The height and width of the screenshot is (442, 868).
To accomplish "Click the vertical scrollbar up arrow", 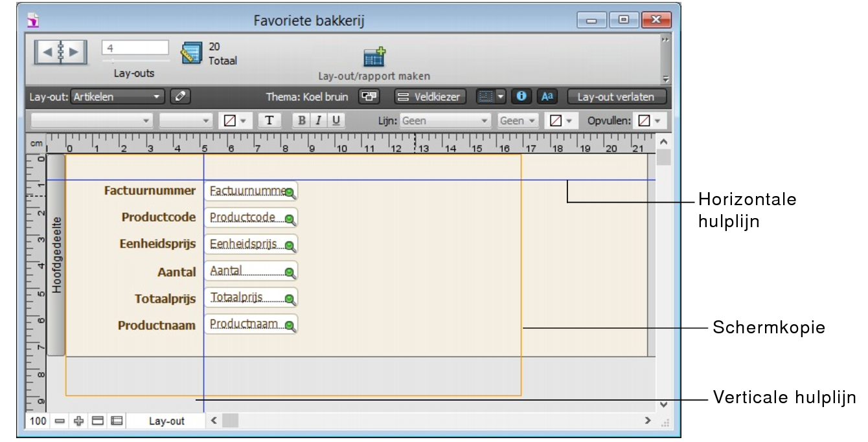I will pyautogui.click(x=663, y=141).
